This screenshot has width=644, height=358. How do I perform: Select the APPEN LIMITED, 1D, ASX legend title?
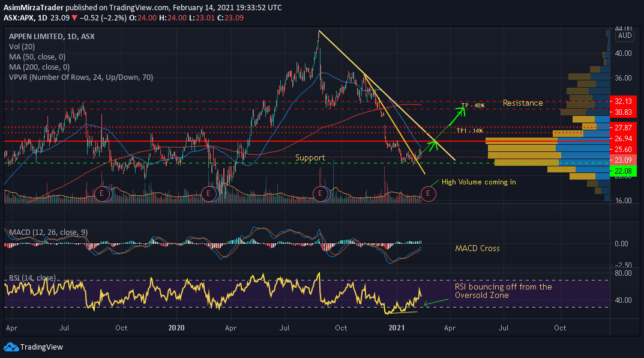pos(52,36)
